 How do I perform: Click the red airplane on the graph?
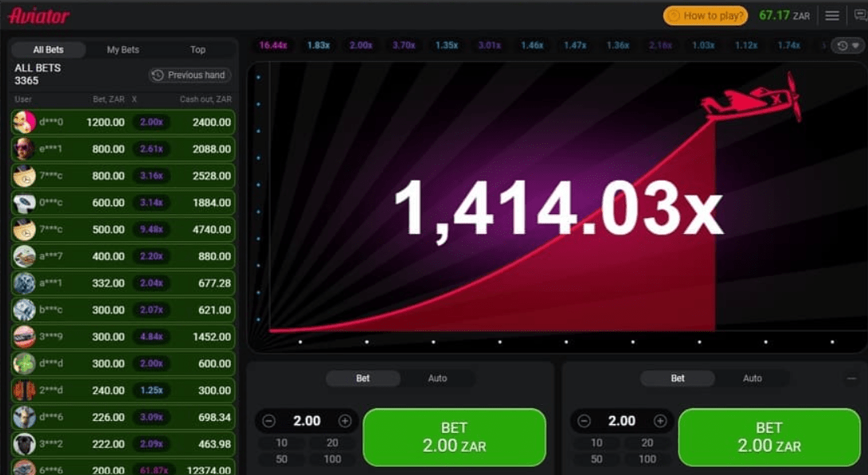pyautogui.click(x=750, y=100)
